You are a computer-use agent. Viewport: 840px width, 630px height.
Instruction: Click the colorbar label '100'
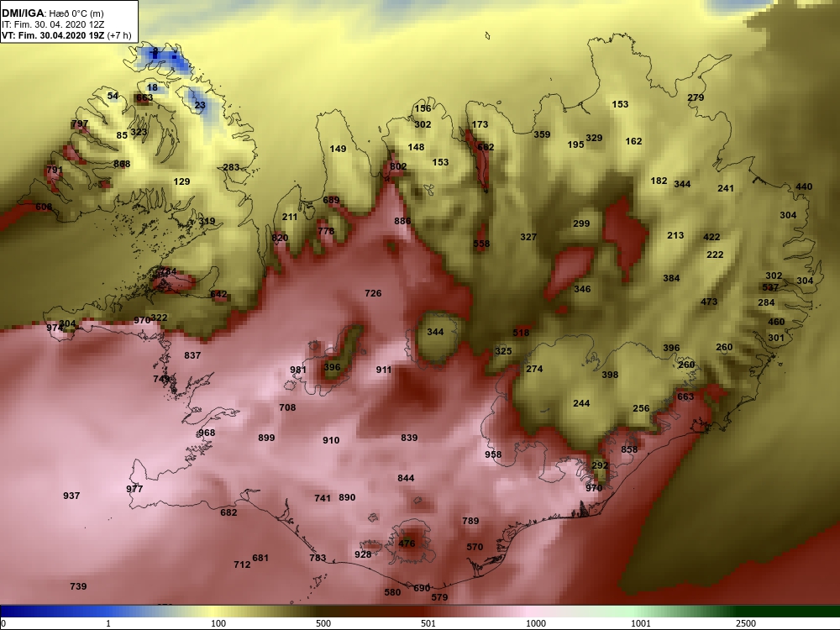pyautogui.click(x=218, y=623)
